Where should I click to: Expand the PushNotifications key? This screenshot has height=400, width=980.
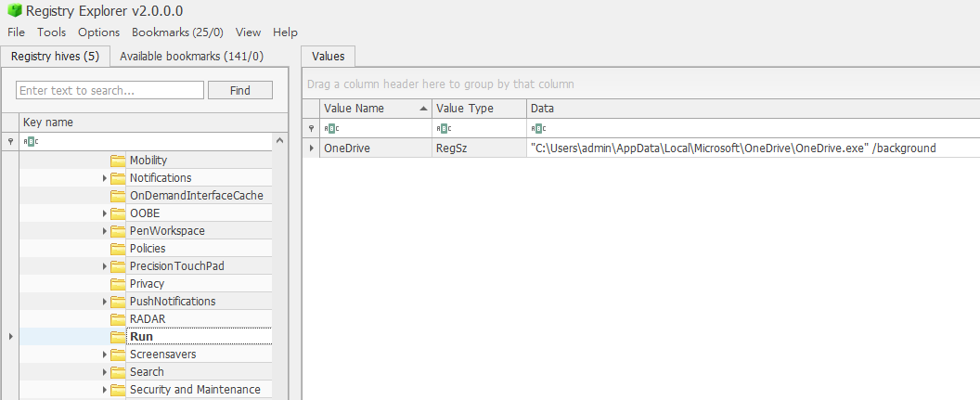click(x=104, y=302)
